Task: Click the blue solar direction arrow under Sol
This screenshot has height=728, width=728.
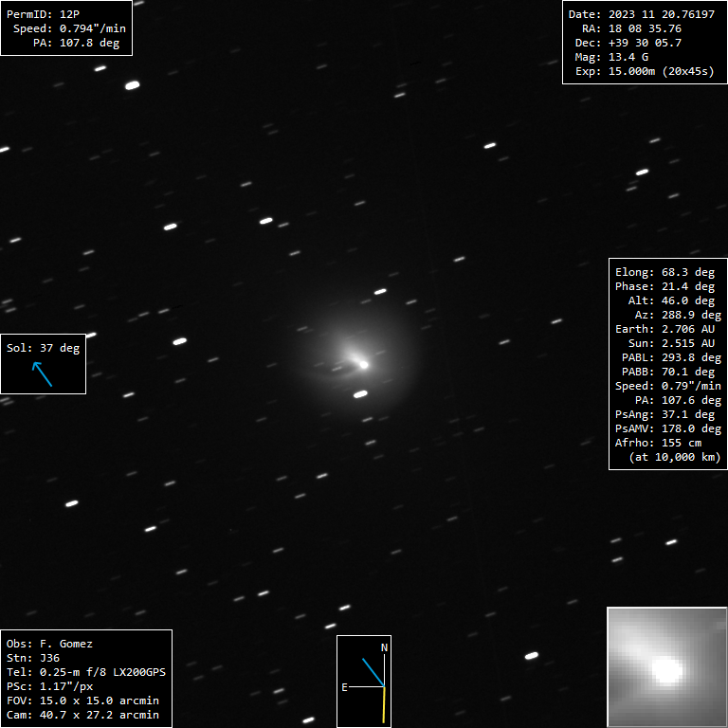Action: pos(42,374)
